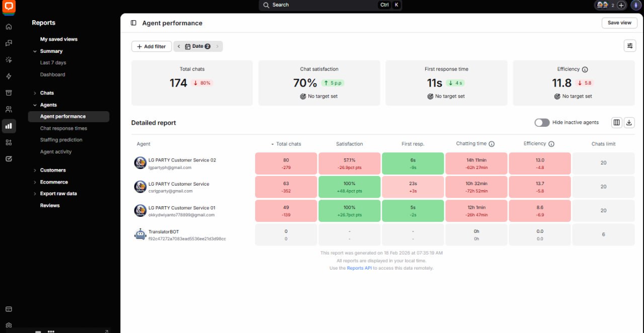The width and height of the screenshot is (644, 333).
Task: Open column settings icon beside download
Action: coord(617,123)
